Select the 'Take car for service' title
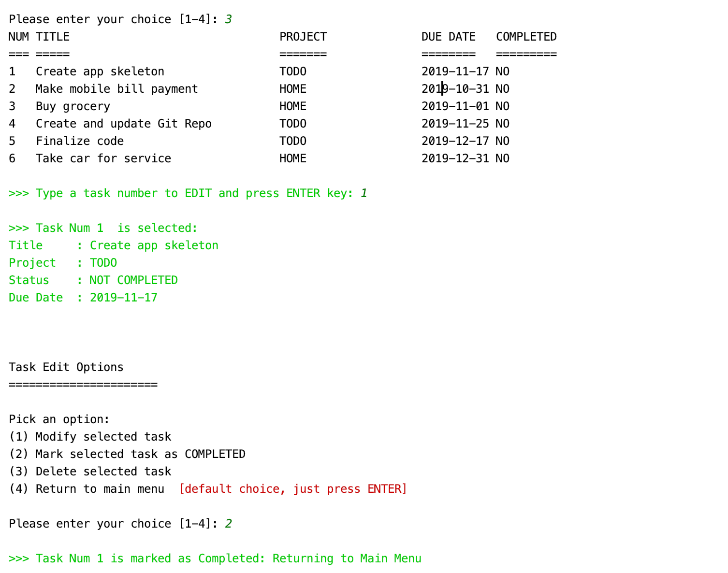Image resolution: width=728 pixels, height=573 pixels. click(103, 158)
